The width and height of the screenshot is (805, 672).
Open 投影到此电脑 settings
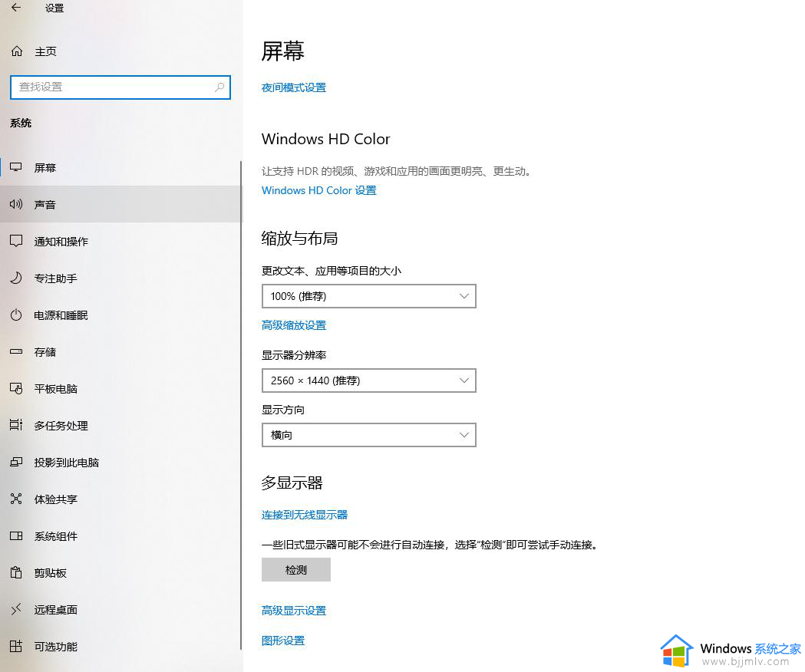pos(120,463)
